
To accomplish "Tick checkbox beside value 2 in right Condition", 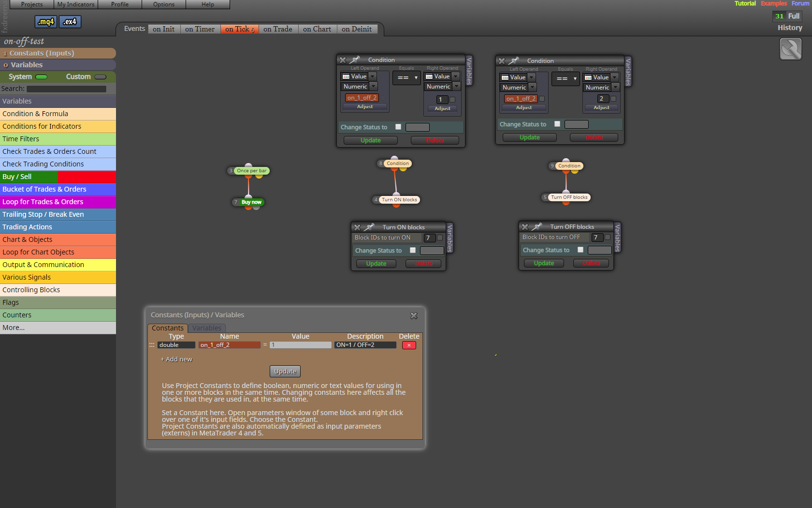I will [613, 99].
